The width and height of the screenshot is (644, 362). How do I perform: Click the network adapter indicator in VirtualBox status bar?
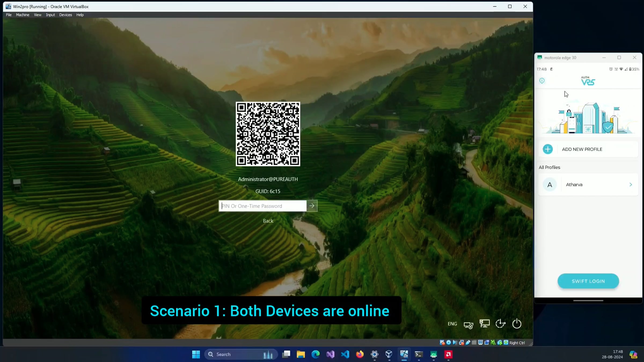pyautogui.click(x=461, y=342)
